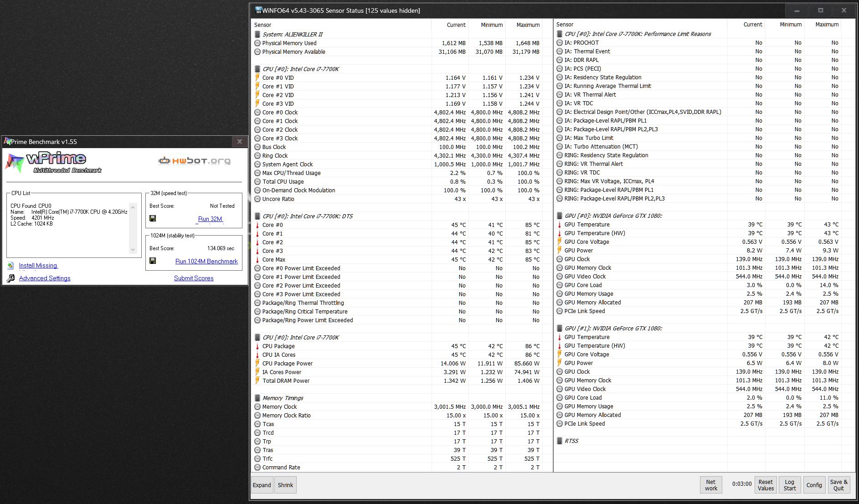Reset sensor values with Reset Values button

click(766, 485)
